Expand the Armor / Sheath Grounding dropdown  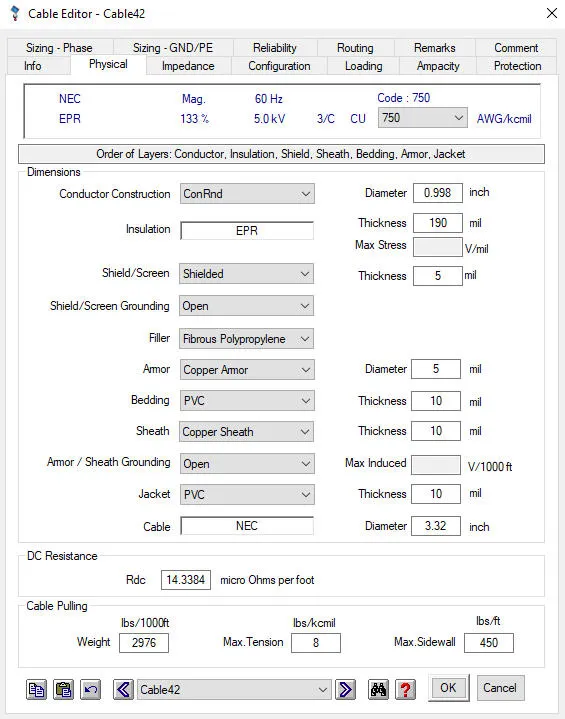pos(247,464)
